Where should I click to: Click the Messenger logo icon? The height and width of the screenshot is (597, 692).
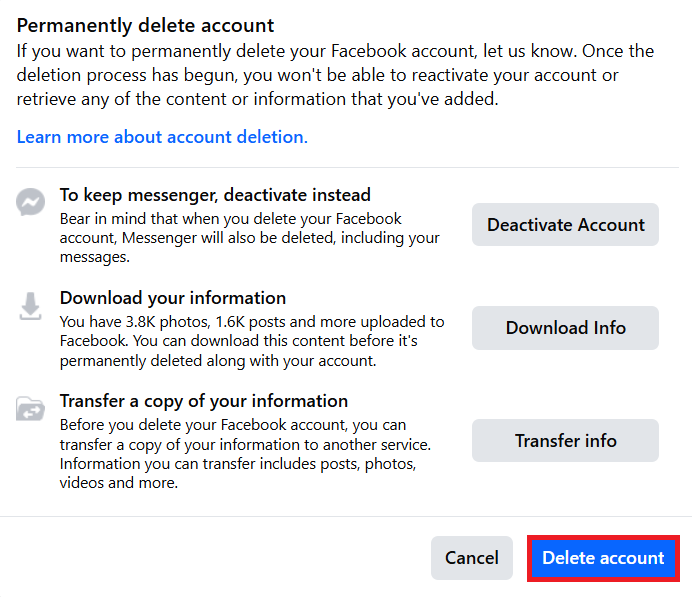click(x=31, y=203)
